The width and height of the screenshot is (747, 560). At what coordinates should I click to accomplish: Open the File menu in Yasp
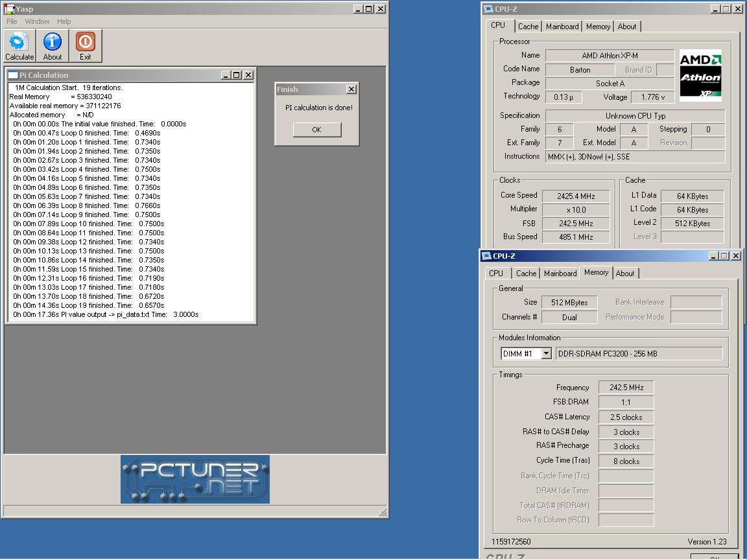point(12,21)
